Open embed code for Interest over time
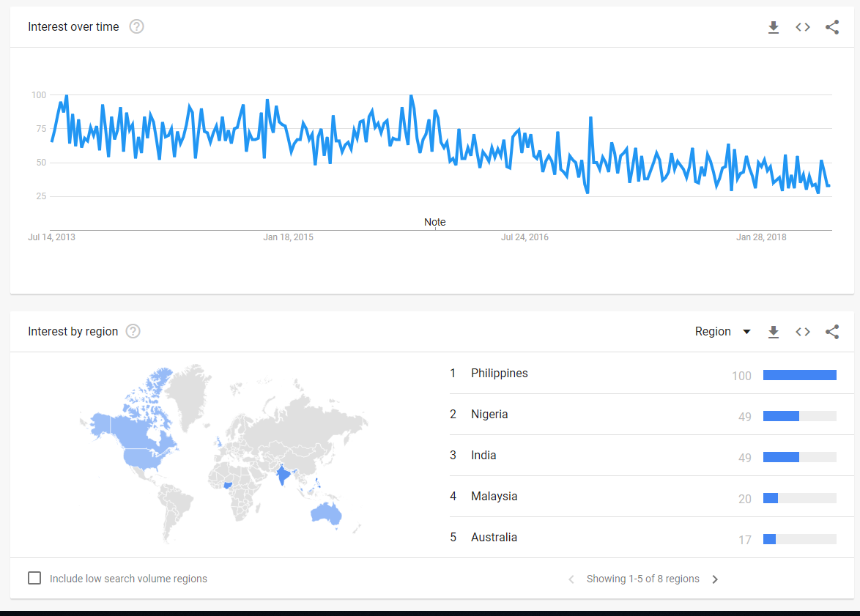This screenshot has width=860, height=616. [x=803, y=27]
